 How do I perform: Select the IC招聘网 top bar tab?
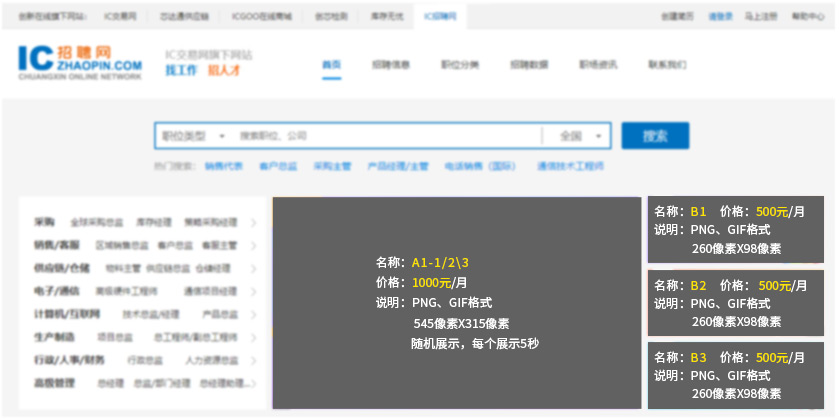(x=440, y=17)
